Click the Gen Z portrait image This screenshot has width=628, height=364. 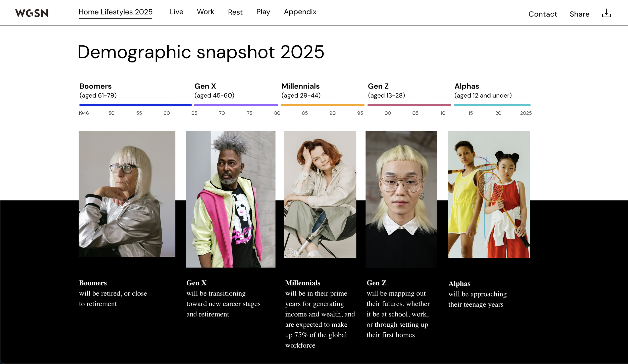click(x=401, y=199)
